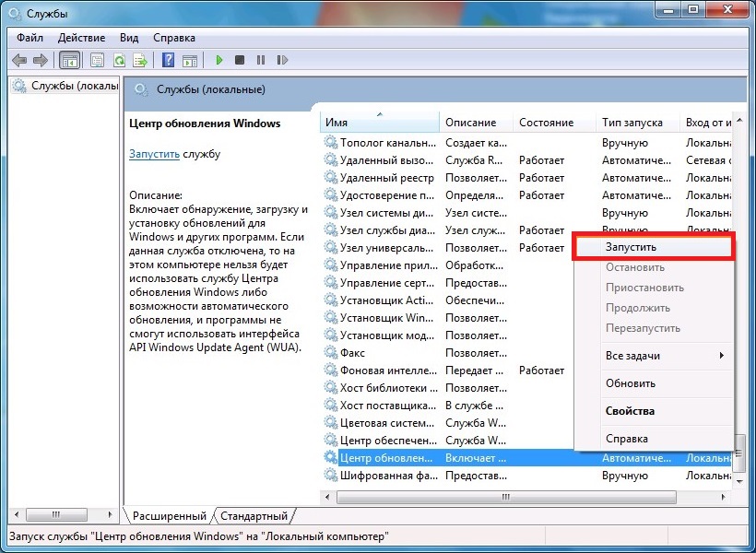Open the Вид menu

[x=129, y=38]
